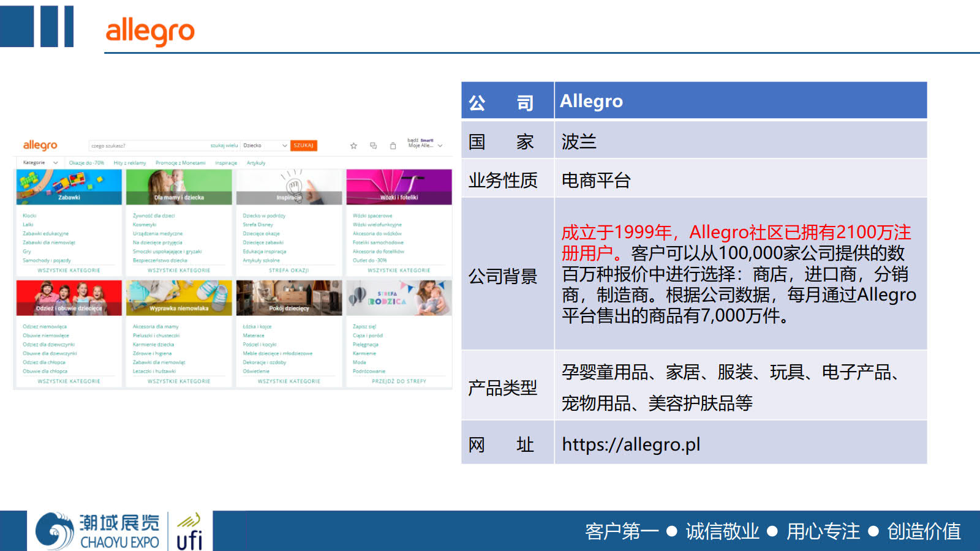Click the 'Urządzenia medyczne' link
Viewport: 980px width, 551px height.
(157, 233)
